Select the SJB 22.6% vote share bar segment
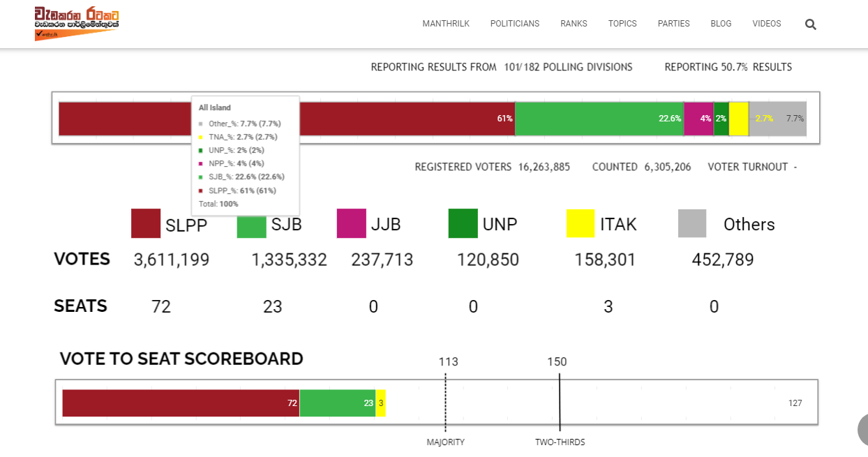 [x=599, y=119]
